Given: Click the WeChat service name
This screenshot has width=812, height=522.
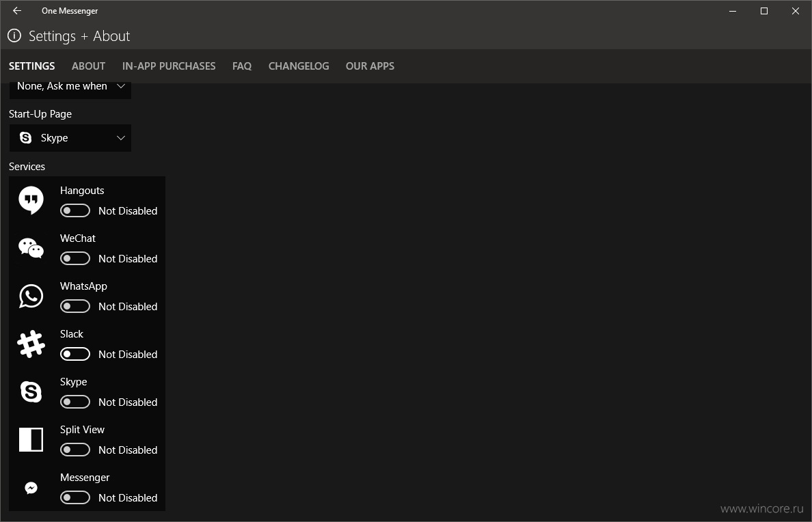Looking at the screenshot, I should (78, 238).
